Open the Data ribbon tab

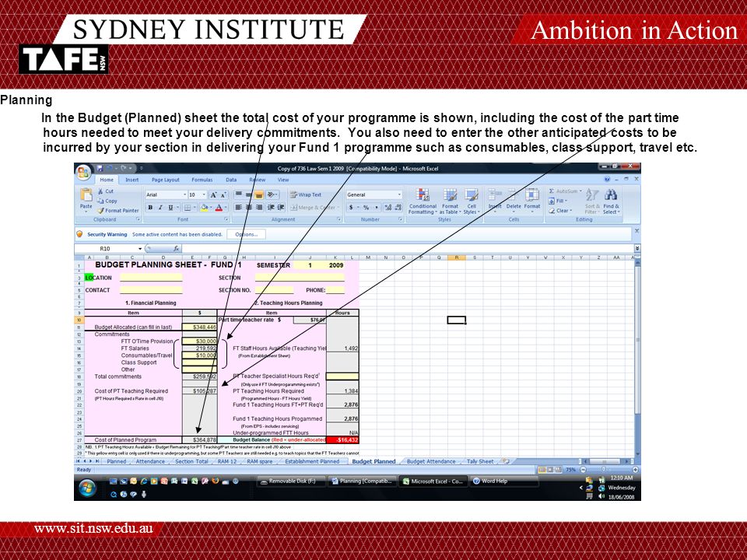[231, 180]
